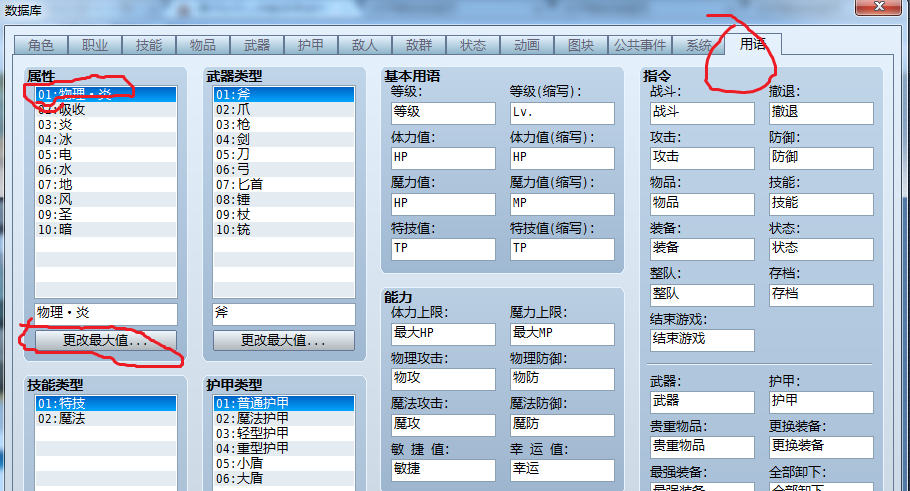Close the 数据库 window
The width and height of the screenshot is (910, 491).
point(879,6)
